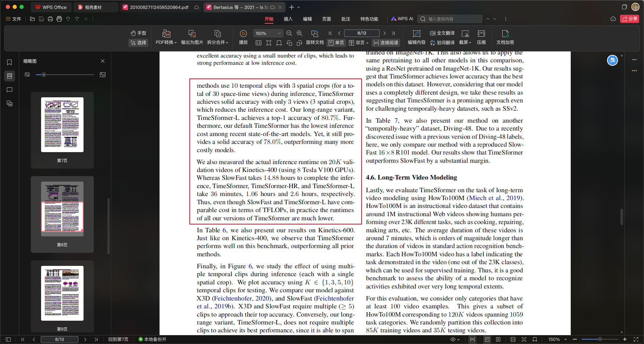This screenshot has height=344, width=644.
Task: Open the new-tab dropdown arrow beside plus
Action: pos(299,7)
